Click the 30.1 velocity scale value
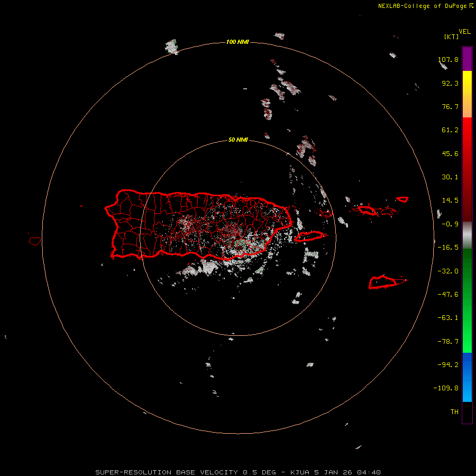The image size is (476, 476). [450, 177]
